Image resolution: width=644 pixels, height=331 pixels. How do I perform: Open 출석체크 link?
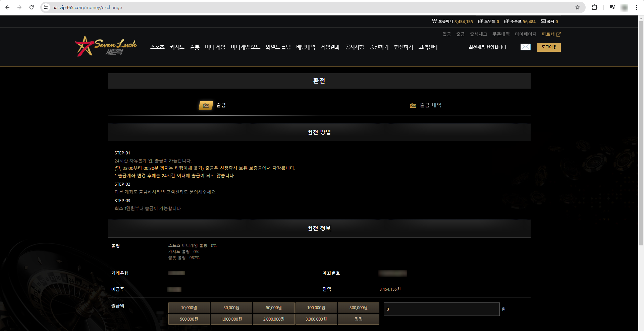pos(479,34)
